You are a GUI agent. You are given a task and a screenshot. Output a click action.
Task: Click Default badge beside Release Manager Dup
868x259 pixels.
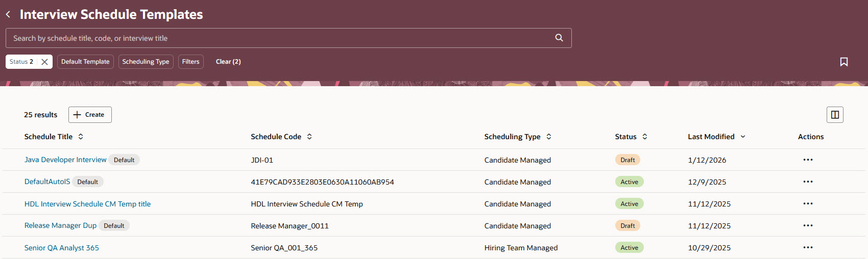click(x=114, y=225)
